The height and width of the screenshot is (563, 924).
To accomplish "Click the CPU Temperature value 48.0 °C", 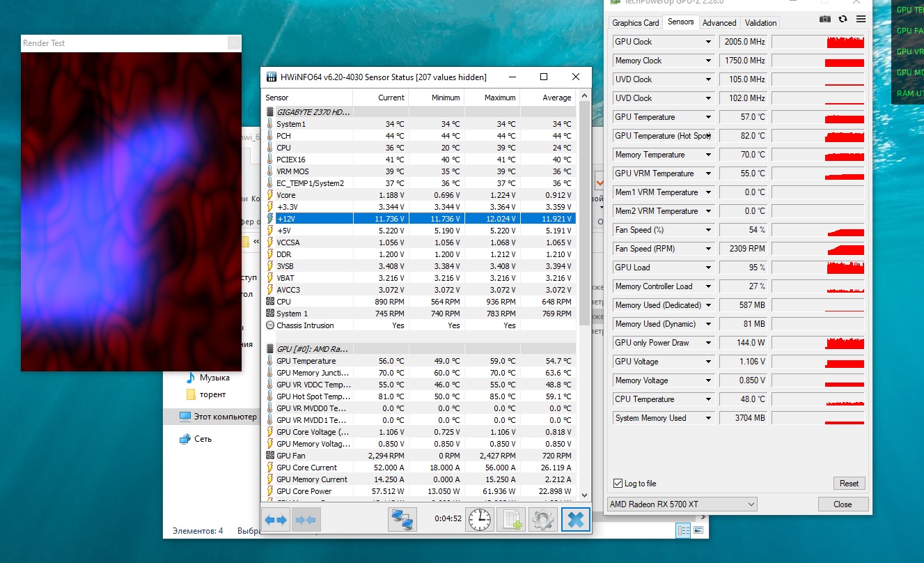I will pyautogui.click(x=743, y=399).
